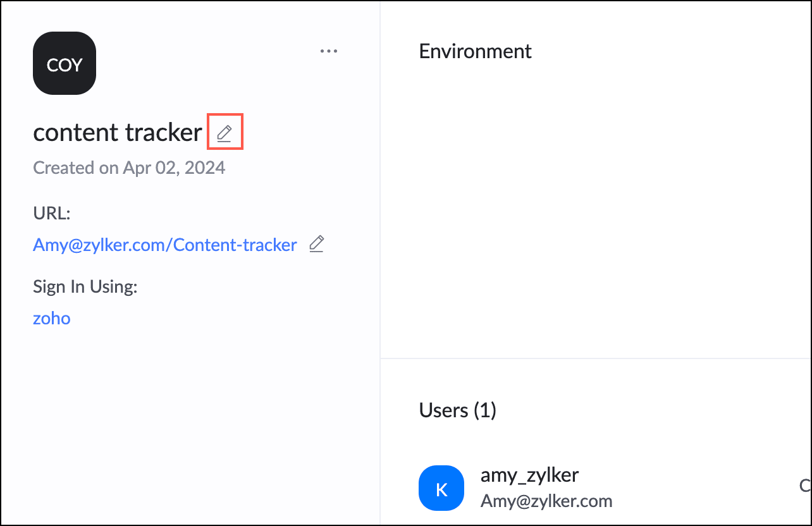Open the three-dot more options menu
The image size is (812, 526).
click(x=329, y=51)
